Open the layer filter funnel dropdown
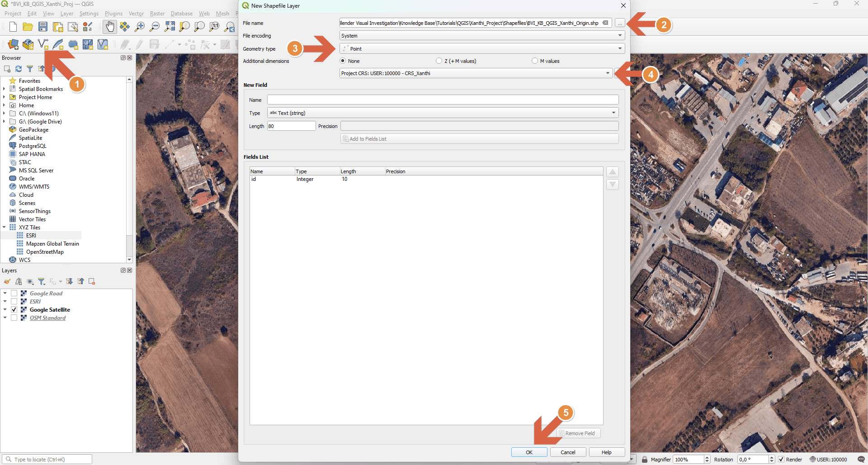The image size is (868, 465). coord(42,281)
